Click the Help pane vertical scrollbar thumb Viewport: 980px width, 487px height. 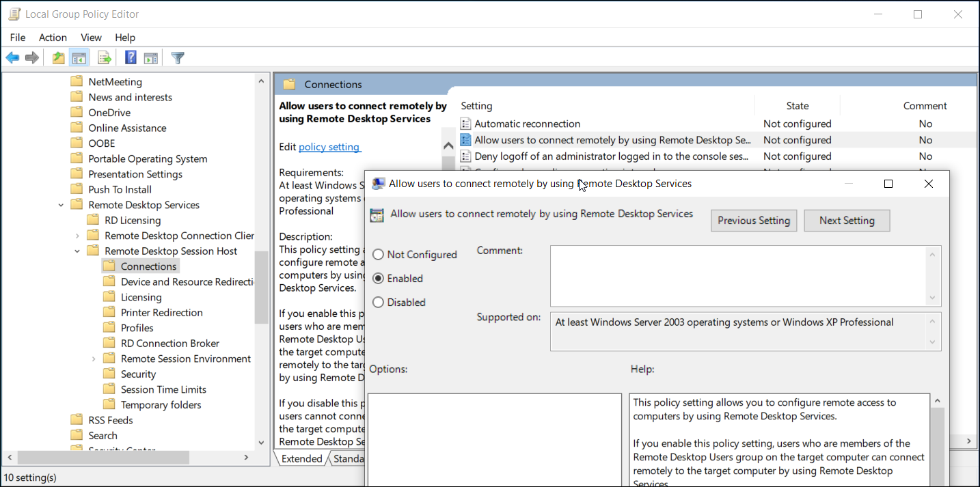pyautogui.click(x=938, y=447)
